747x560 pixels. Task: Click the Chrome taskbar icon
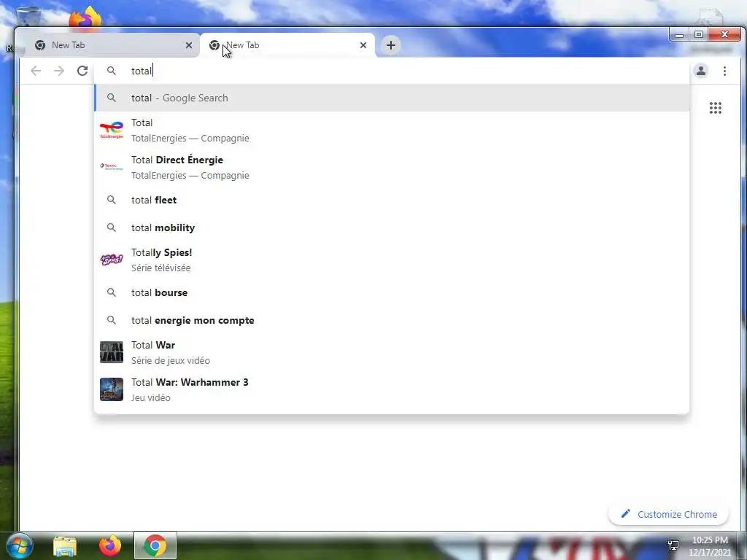155,545
